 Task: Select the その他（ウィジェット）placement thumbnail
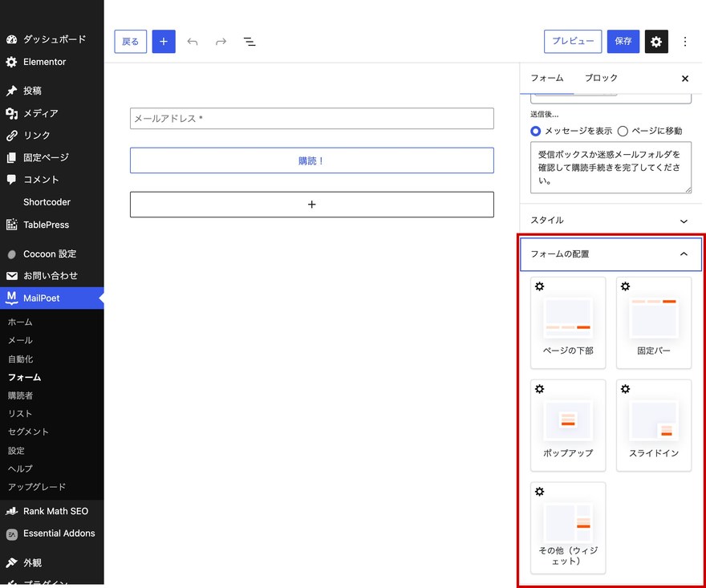coord(568,528)
